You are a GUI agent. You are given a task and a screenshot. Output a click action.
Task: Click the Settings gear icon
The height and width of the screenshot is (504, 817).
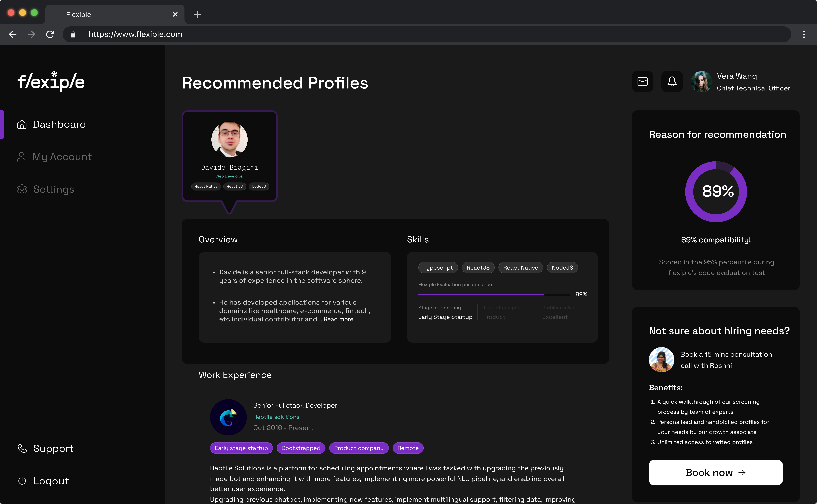(22, 189)
